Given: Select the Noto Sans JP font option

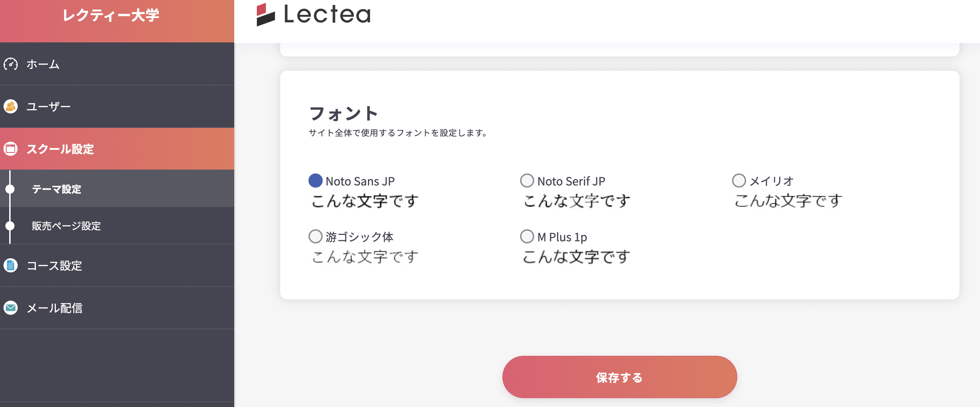Looking at the screenshot, I should (x=315, y=181).
